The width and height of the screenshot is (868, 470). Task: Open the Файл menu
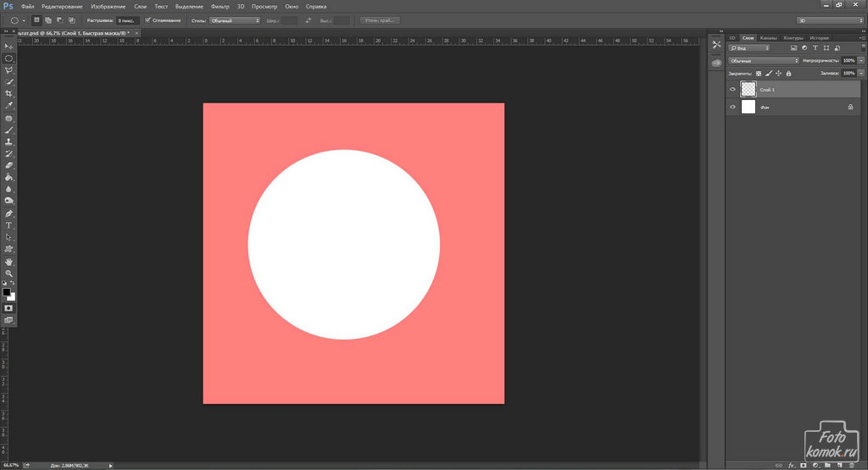[x=28, y=7]
